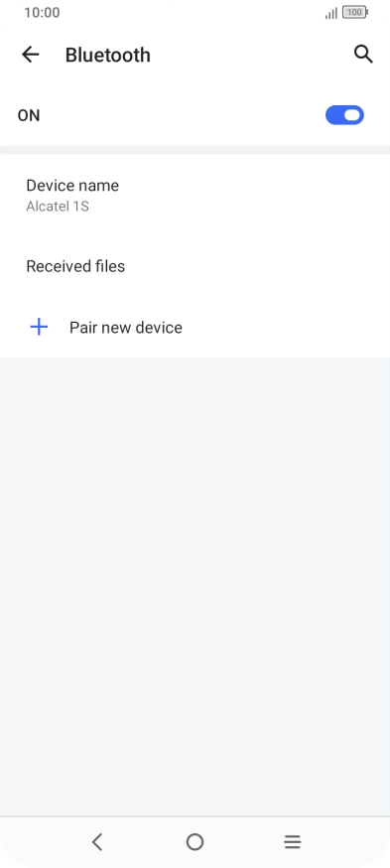390x868 pixels.
Task: Open recent apps with three-line icon
Action: coord(292,842)
